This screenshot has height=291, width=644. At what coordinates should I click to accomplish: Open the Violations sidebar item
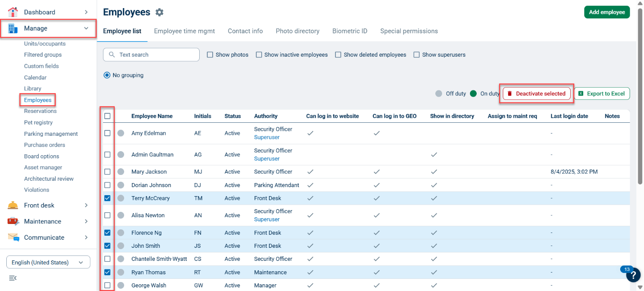[36, 190]
